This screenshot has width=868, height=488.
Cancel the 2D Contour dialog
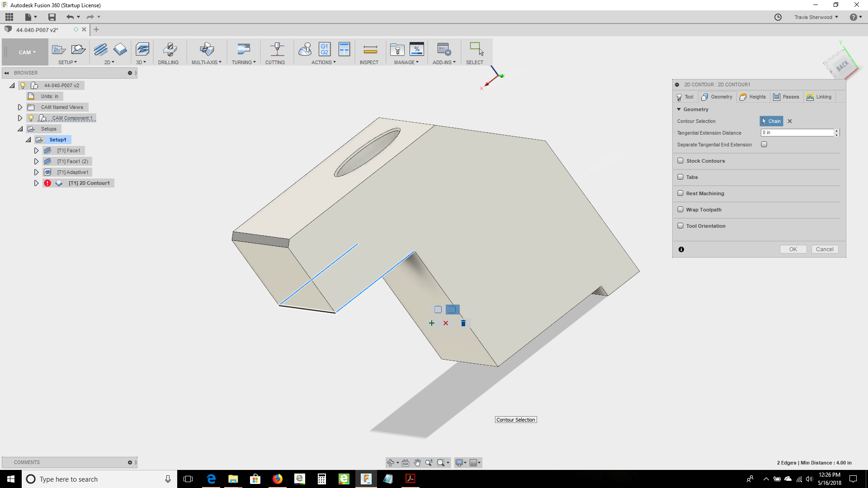(825, 249)
